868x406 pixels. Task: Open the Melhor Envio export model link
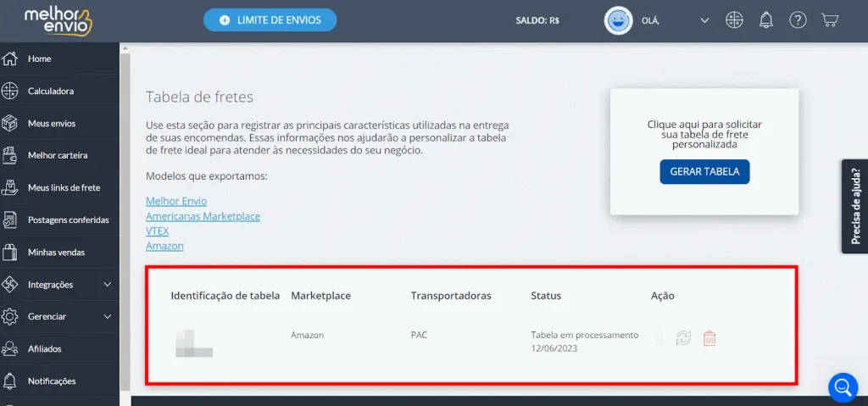point(176,201)
